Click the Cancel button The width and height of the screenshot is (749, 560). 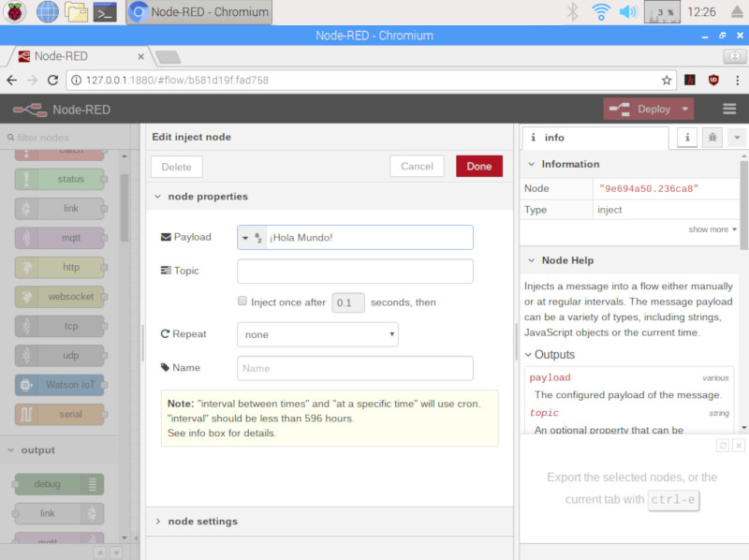pyautogui.click(x=417, y=167)
